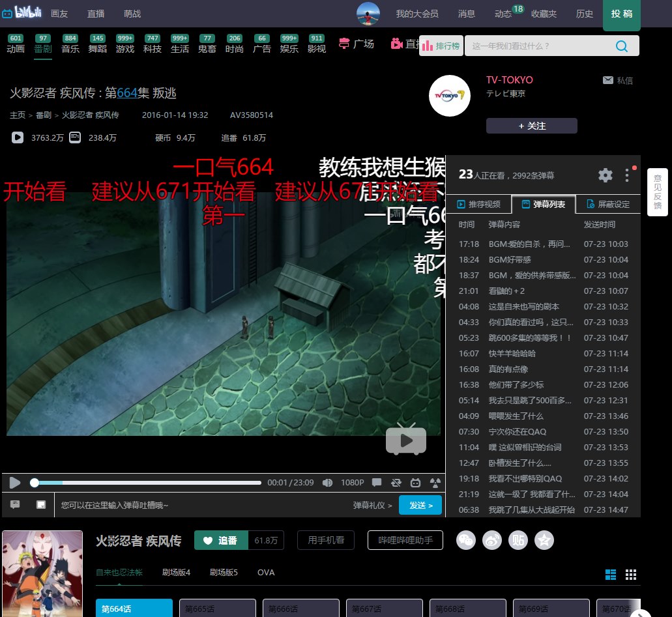Select episode 第665话
Screen dimensions: 672x617
[x=217, y=609]
